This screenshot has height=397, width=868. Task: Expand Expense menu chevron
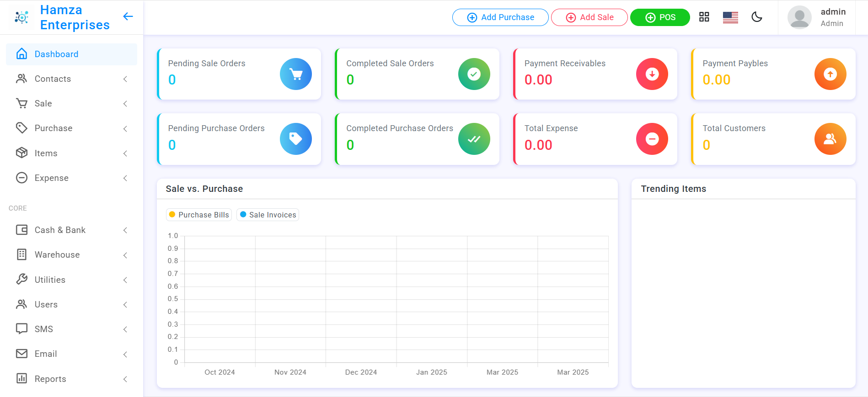[x=125, y=178]
